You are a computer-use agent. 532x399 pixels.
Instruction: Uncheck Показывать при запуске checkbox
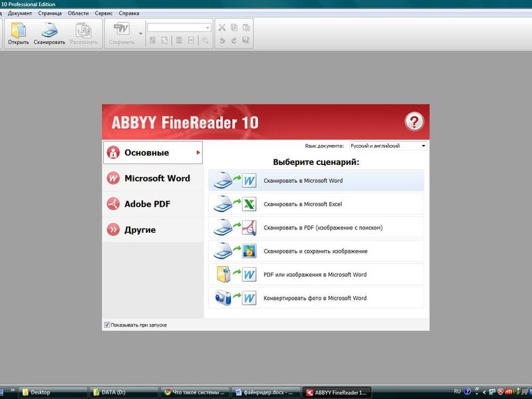click(107, 325)
